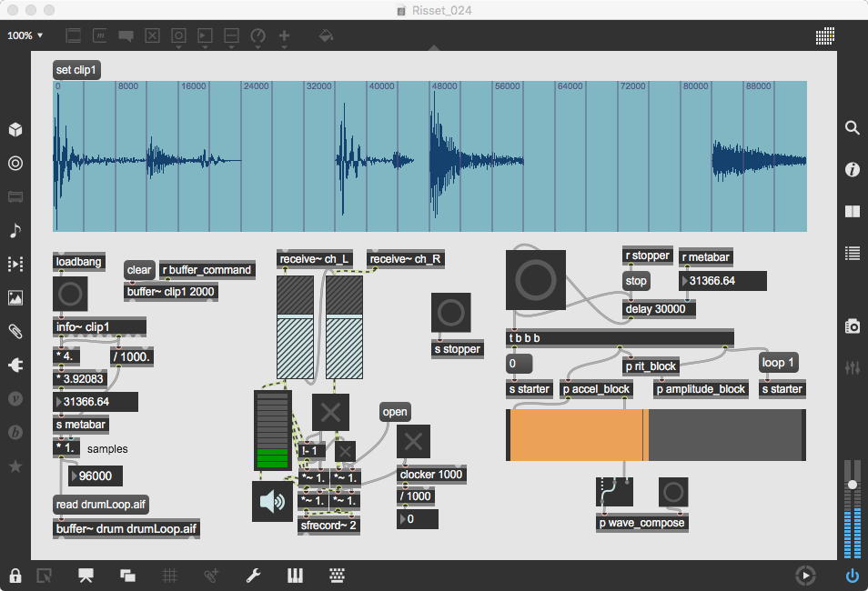This screenshot has width=868, height=591.
Task: Expand the plus Add object toolbar menu
Action: click(x=284, y=36)
